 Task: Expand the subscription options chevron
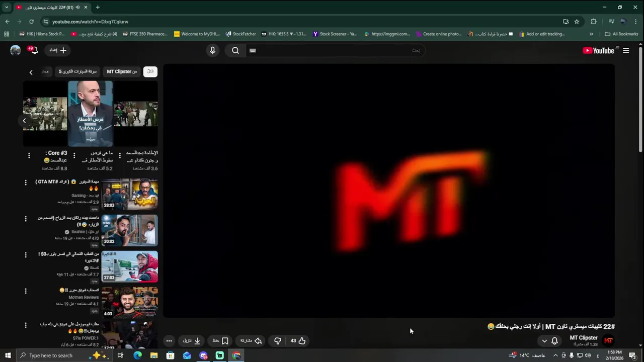pyautogui.click(x=544, y=341)
